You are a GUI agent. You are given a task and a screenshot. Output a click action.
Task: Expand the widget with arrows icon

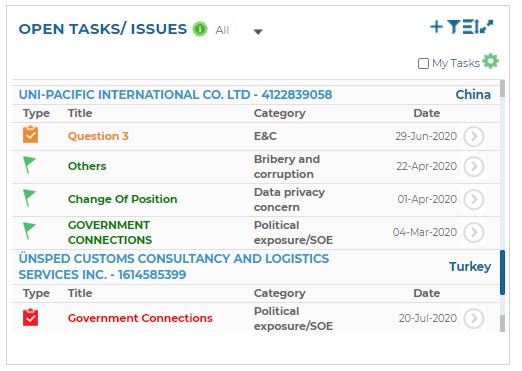point(487,26)
